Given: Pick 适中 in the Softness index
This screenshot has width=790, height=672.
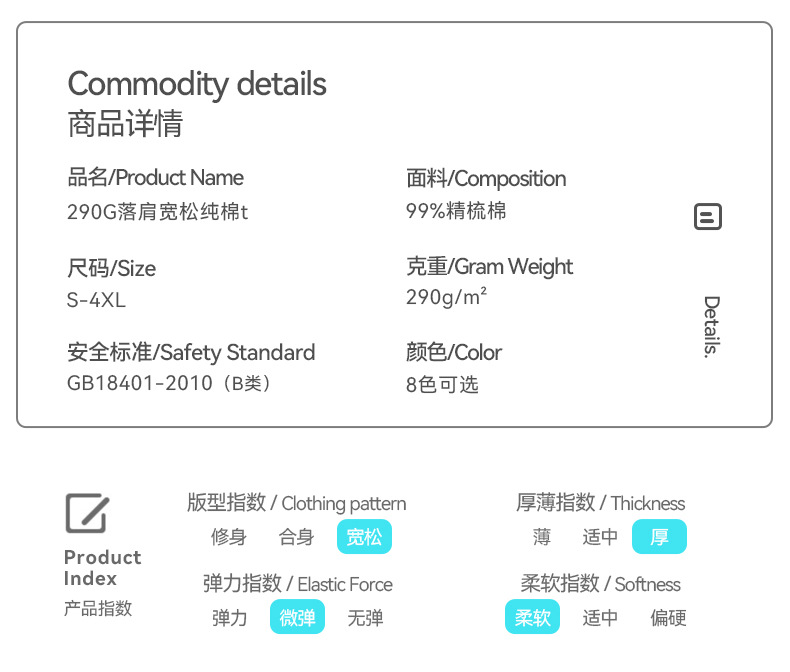Looking at the screenshot, I should (600, 618).
